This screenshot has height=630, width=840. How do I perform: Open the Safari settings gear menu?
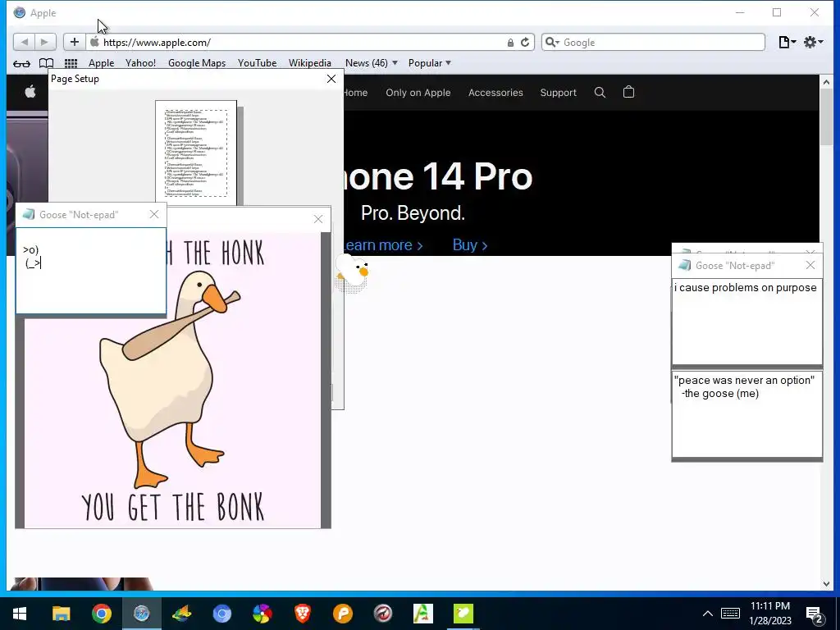point(813,43)
